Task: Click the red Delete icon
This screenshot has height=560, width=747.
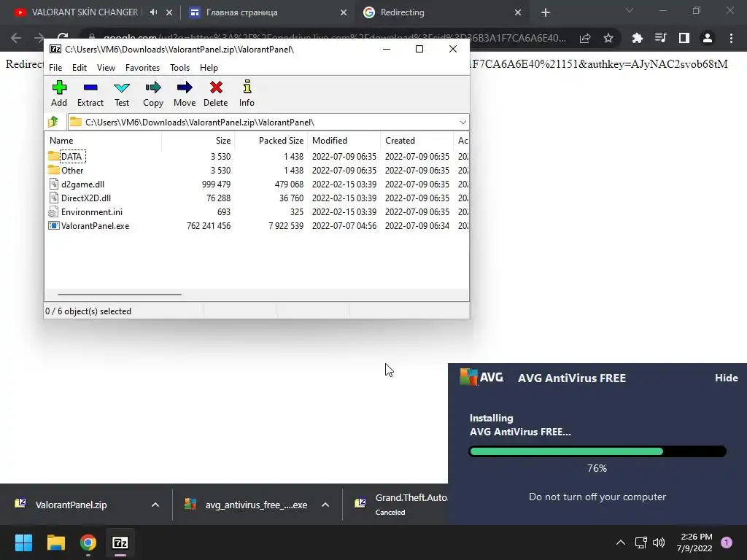Action: 216,93
